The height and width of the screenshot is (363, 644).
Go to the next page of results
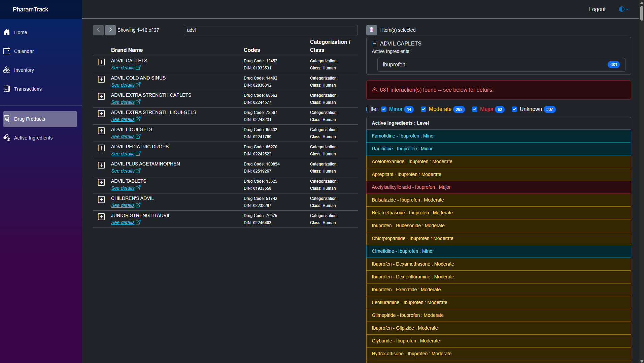tap(110, 30)
